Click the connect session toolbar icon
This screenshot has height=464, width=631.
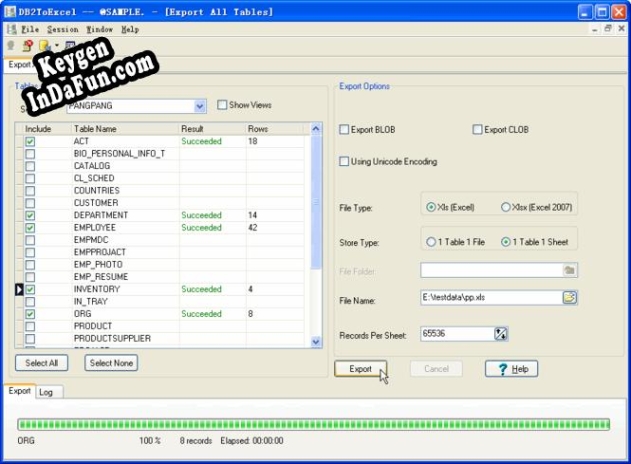pos(11,45)
